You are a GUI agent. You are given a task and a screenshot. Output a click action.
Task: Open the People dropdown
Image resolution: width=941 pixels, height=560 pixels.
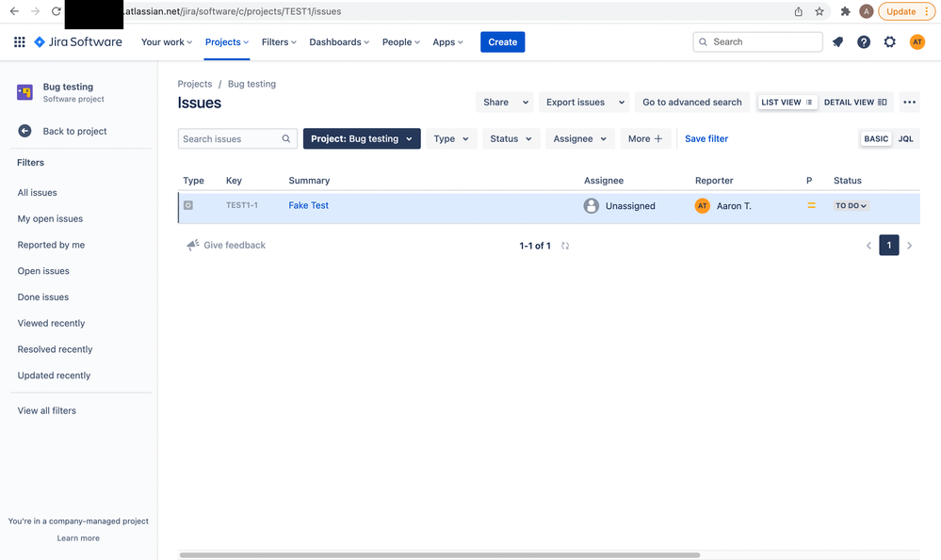point(401,42)
